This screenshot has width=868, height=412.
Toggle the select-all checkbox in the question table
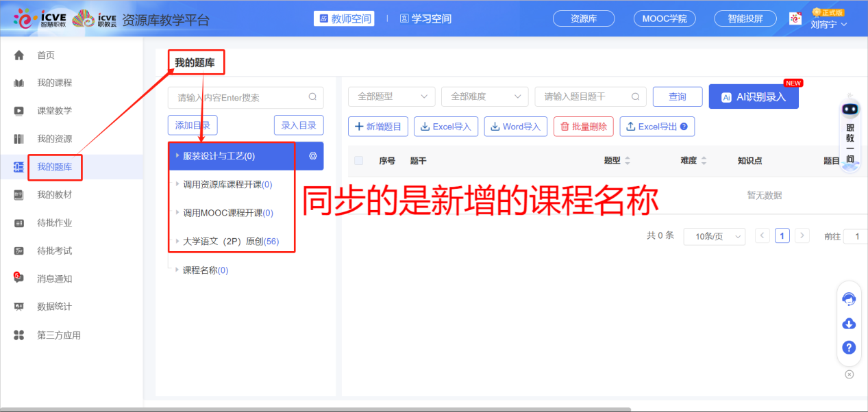(358, 160)
